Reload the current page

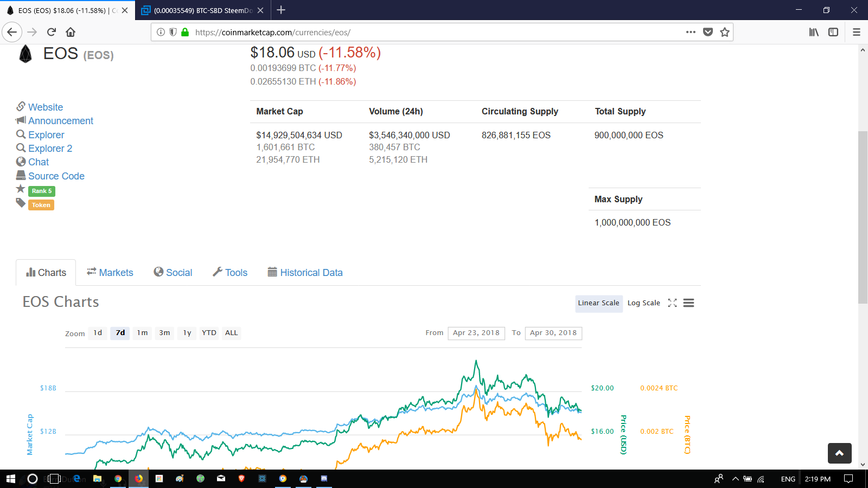[x=52, y=32]
